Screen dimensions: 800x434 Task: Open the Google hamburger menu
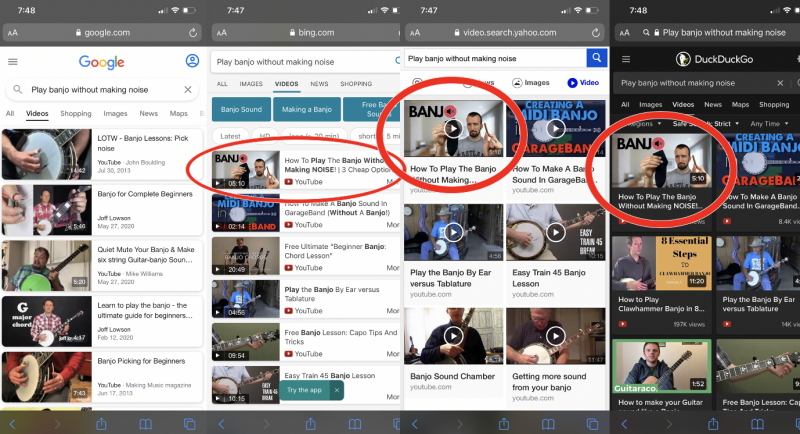point(12,61)
